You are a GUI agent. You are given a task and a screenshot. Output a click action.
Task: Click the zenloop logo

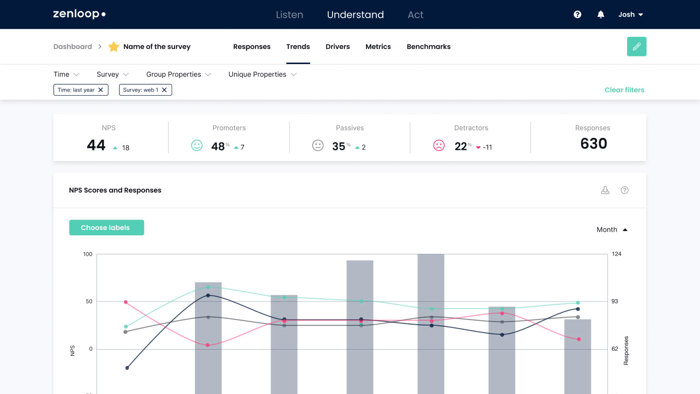[79, 14]
